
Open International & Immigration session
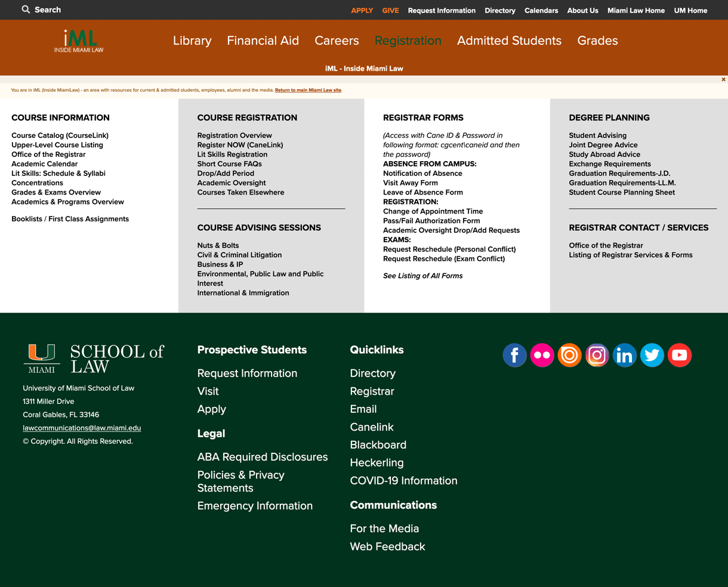[x=243, y=293]
